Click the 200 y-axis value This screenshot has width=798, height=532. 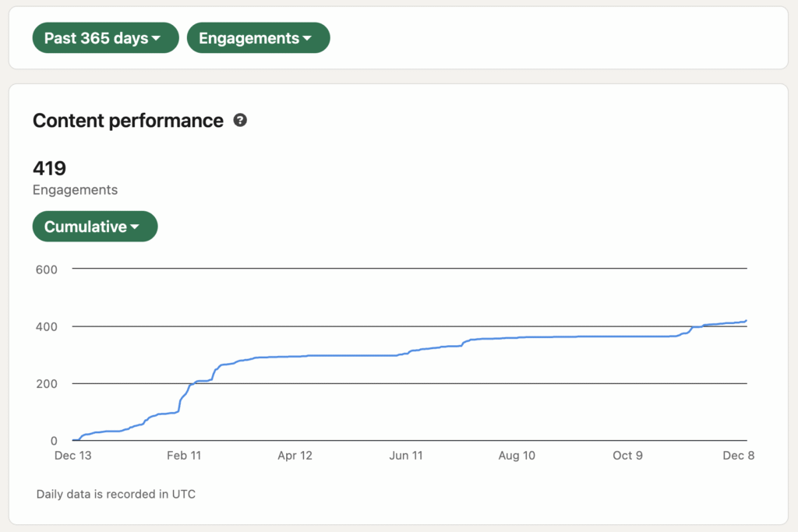(47, 383)
